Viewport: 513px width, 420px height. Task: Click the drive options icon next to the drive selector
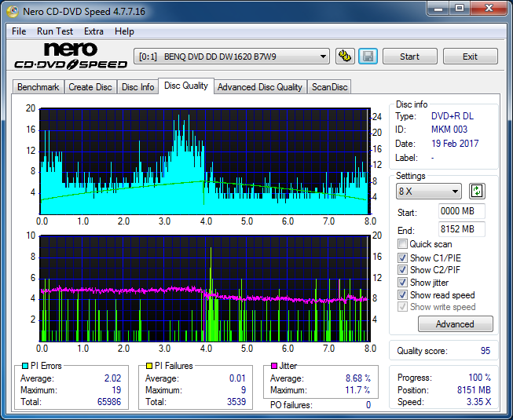tap(345, 57)
